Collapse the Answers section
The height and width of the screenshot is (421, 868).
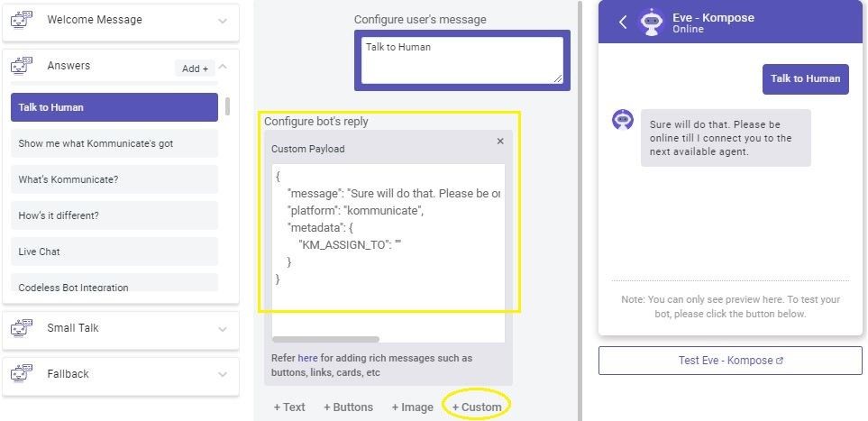point(223,67)
